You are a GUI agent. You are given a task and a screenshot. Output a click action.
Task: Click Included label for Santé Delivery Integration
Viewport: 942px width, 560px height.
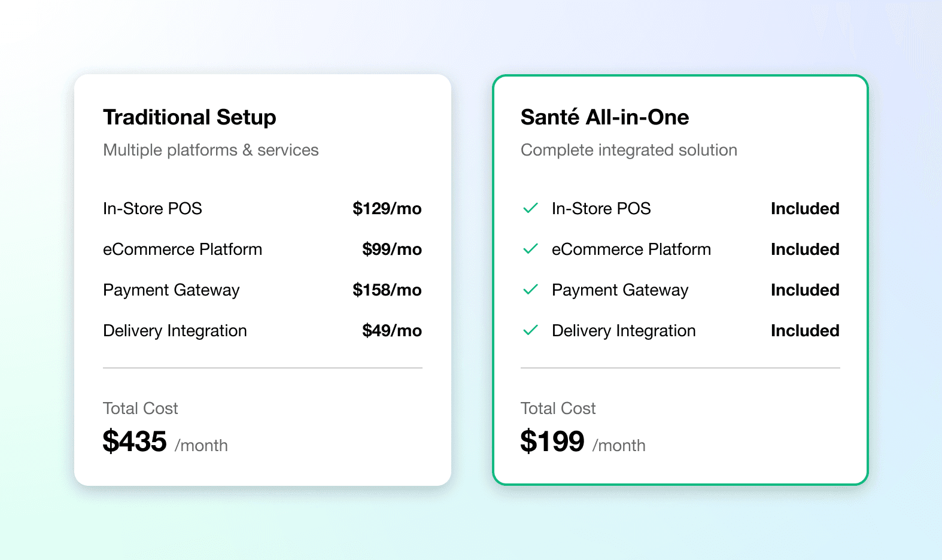point(804,330)
